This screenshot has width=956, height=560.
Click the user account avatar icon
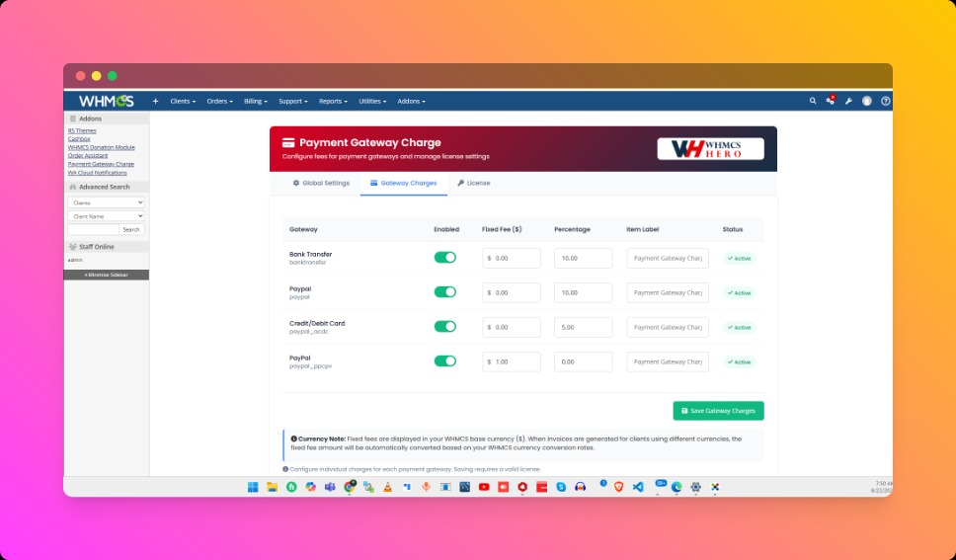coord(866,101)
